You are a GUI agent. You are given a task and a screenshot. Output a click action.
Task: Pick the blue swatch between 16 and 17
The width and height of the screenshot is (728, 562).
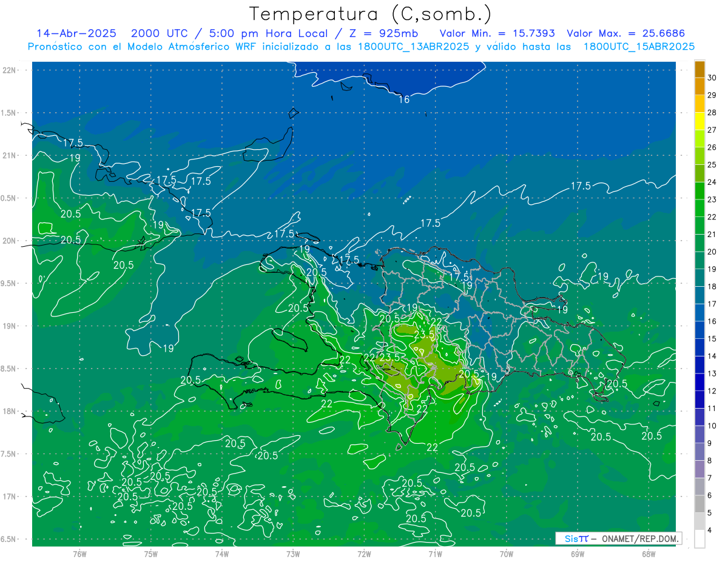coord(700,313)
